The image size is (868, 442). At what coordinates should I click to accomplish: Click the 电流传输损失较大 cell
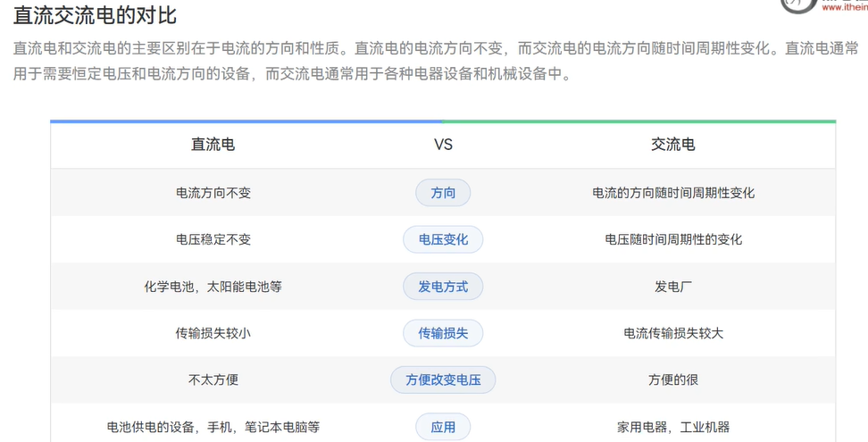[673, 333]
